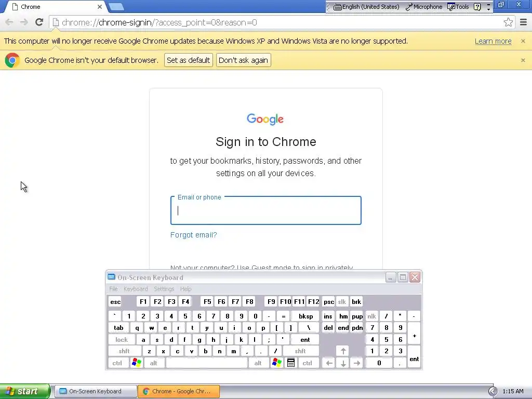This screenshot has width=532, height=399.
Task: Click the forward navigation arrow
Action: [x=24, y=22]
